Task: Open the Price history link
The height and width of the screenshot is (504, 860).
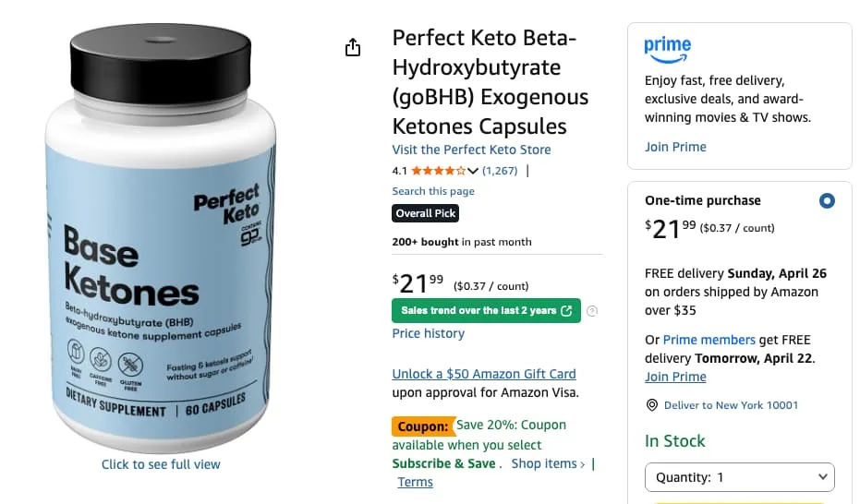Action: tap(428, 333)
